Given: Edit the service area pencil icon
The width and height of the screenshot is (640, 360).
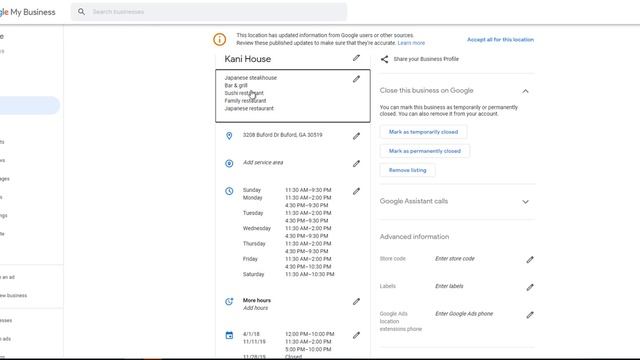Looking at the screenshot, I should point(356,163).
